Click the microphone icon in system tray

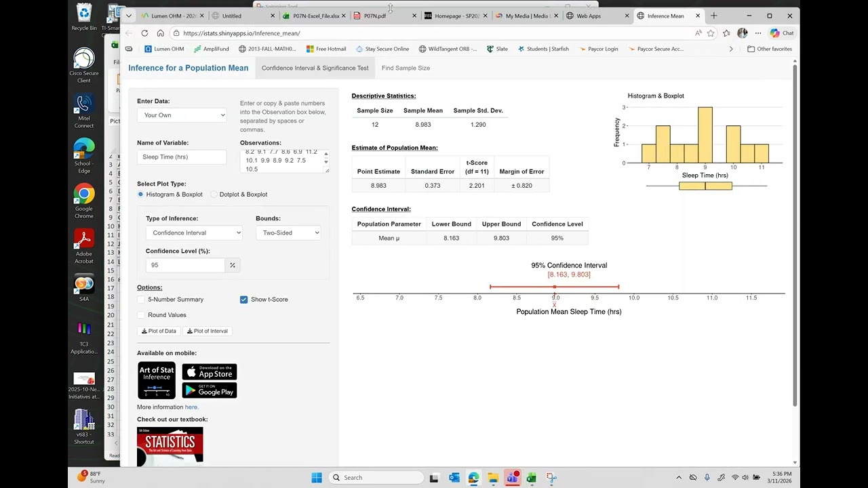(707, 477)
